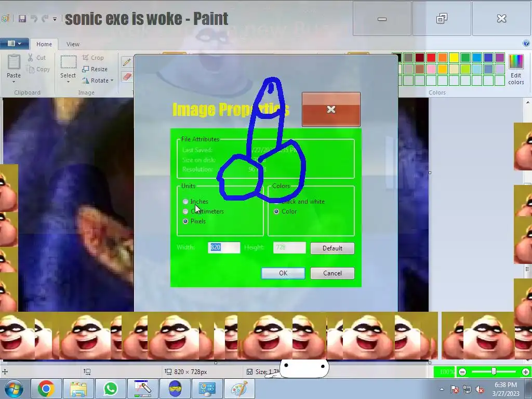Screen dimensions: 532x399
Task: Click the Copy button in Clipboard group
Action: tap(38, 69)
